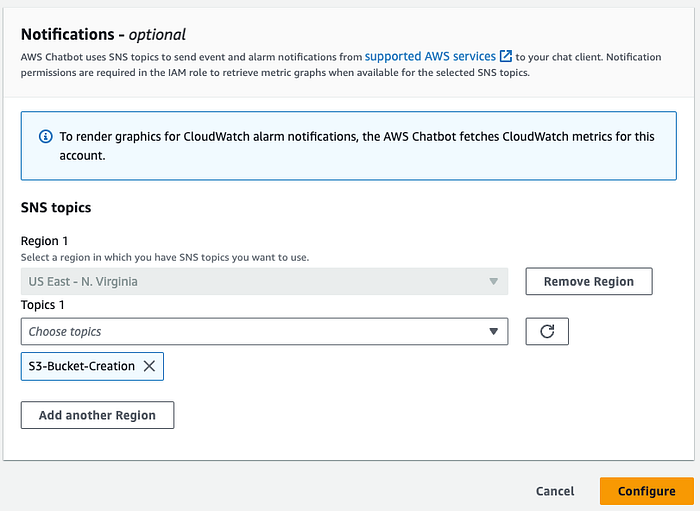Click the external link icon beside supported AWS services
Viewport: 700px width, 511px height.
[x=505, y=56]
